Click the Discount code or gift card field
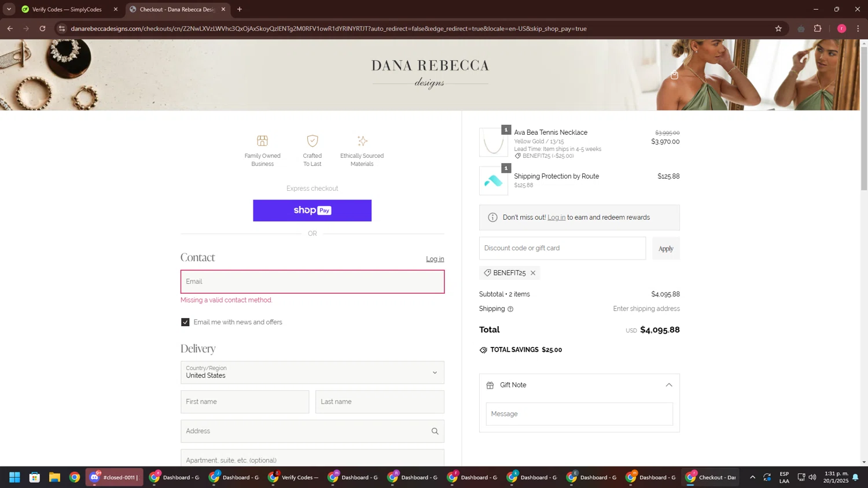Viewport: 868px width, 488px height. pos(562,248)
